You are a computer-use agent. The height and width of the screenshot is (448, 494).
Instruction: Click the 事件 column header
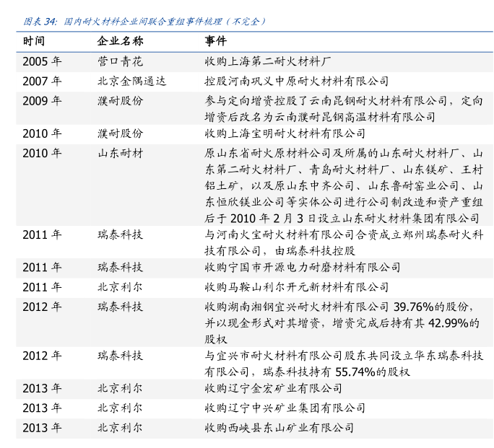pyautogui.click(x=215, y=41)
